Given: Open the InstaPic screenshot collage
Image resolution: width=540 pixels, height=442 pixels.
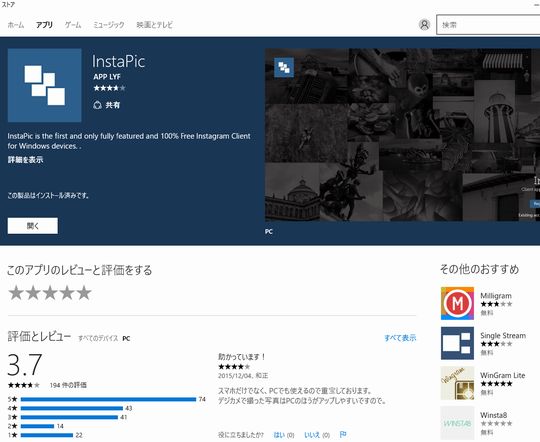Looking at the screenshot, I should click(x=402, y=135).
